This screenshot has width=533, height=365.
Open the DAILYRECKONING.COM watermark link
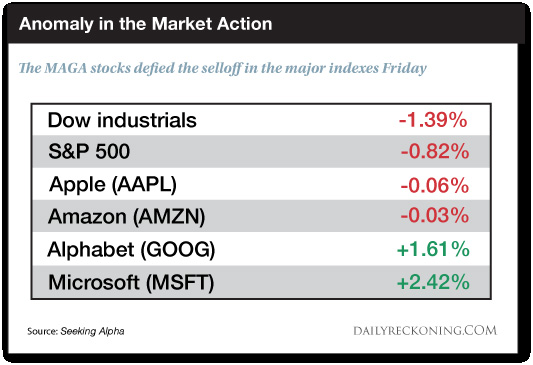pyautogui.click(x=425, y=331)
